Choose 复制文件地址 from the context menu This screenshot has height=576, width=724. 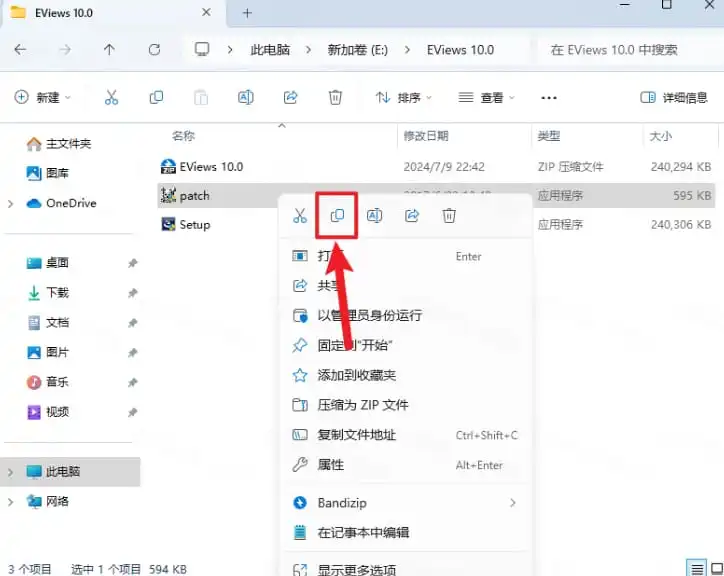coord(406,435)
